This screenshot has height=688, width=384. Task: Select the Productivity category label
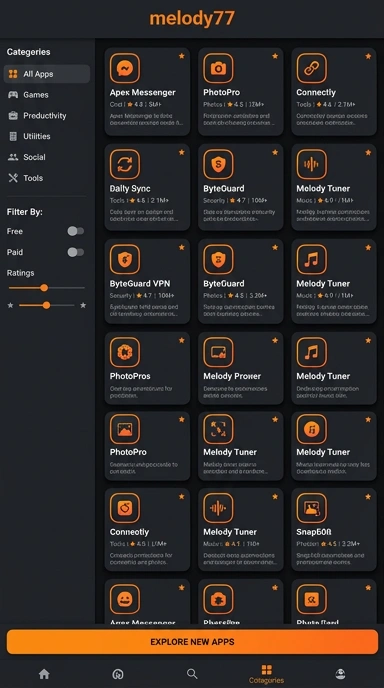click(x=45, y=115)
